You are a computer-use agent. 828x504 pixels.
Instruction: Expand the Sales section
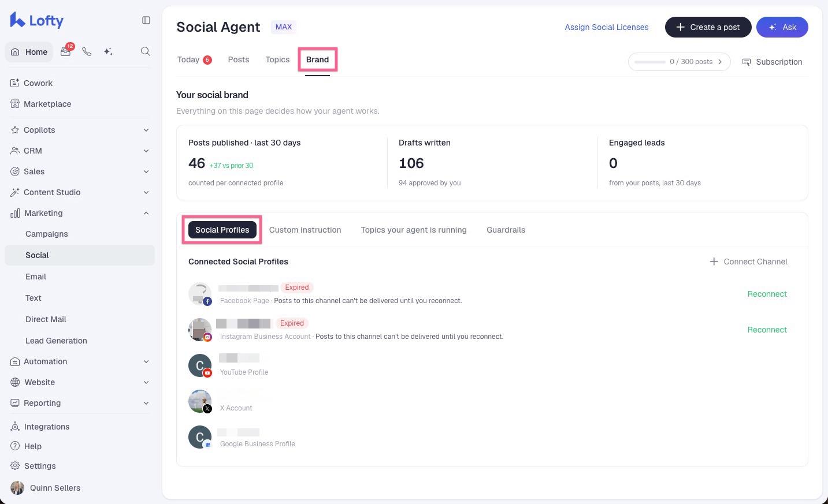pyautogui.click(x=80, y=171)
